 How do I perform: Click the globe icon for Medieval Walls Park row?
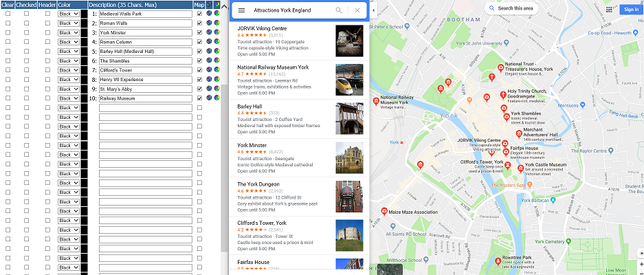click(209, 13)
